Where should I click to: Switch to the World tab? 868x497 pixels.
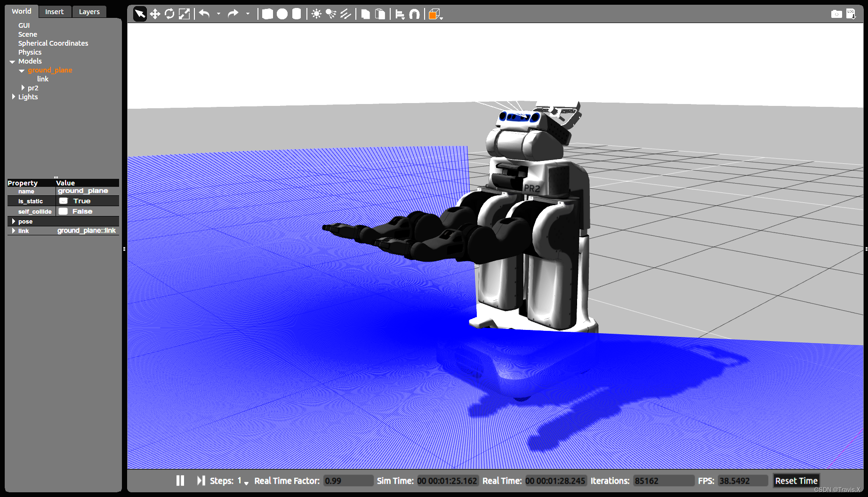click(x=22, y=11)
